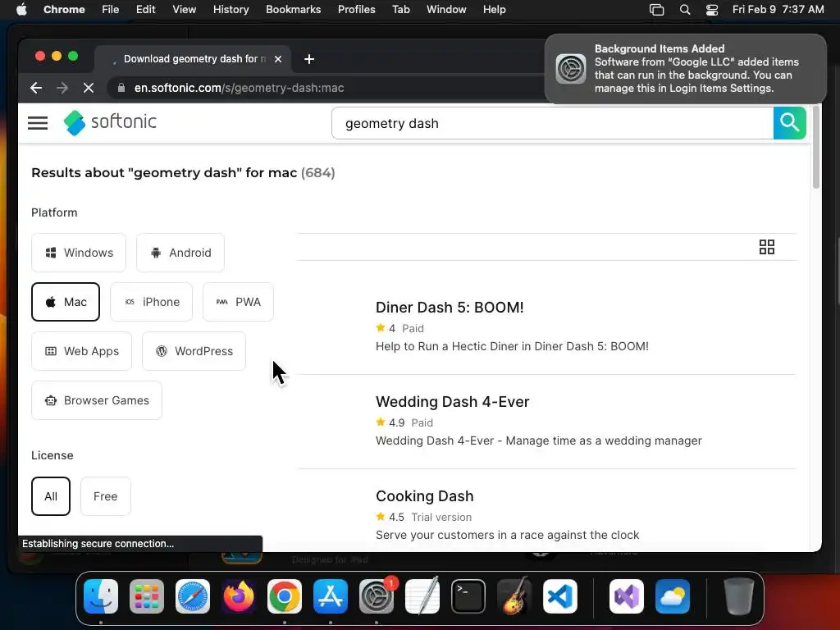This screenshot has height=630, width=840.
Task: Open the Help menu
Action: (494, 10)
